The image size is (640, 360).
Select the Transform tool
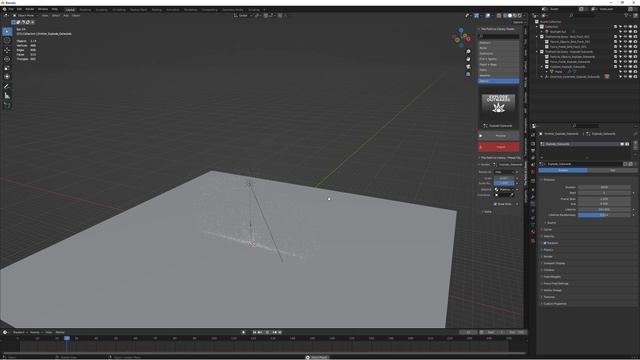tap(7, 77)
